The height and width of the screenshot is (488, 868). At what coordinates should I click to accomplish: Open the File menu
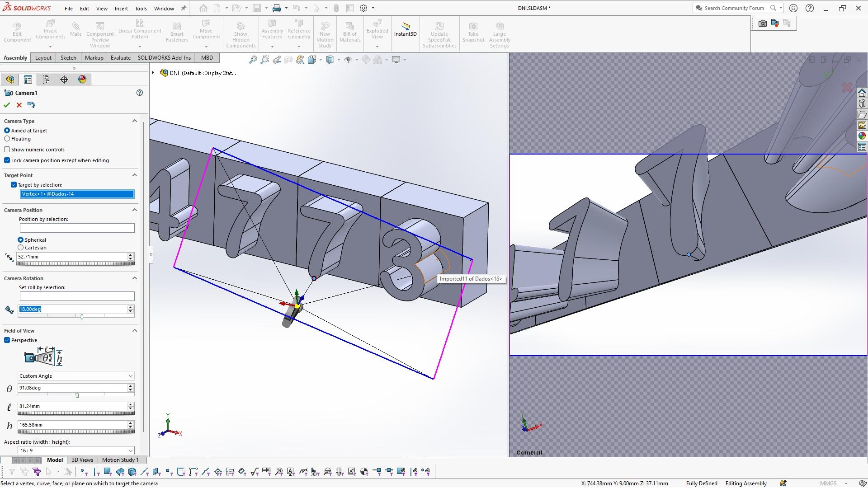(x=69, y=8)
